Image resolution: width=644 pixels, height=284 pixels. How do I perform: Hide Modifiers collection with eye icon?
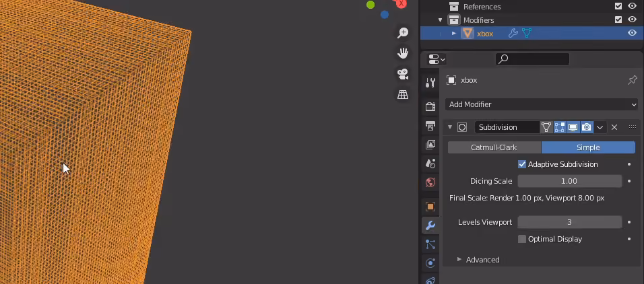[632, 20]
